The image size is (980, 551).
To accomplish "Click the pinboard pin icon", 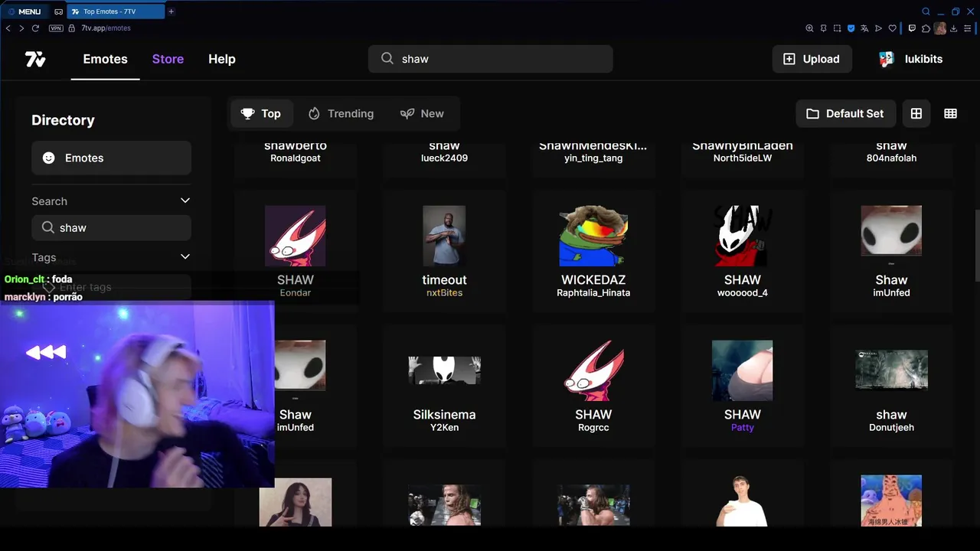I will [x=823, y=28].
